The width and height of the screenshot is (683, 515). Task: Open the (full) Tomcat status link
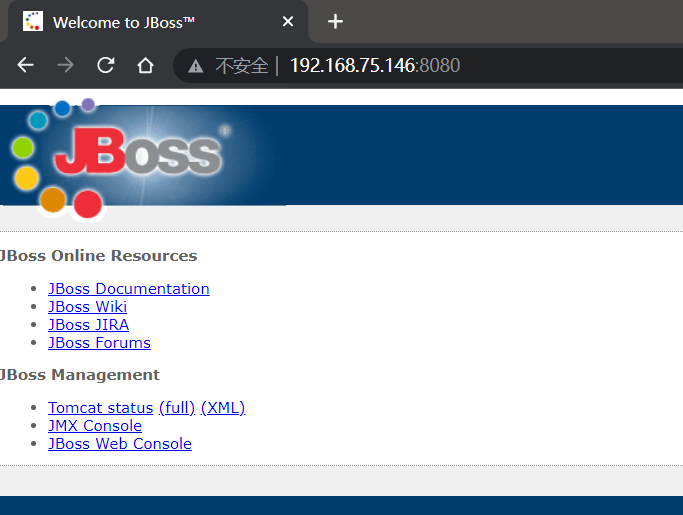(x=177, y=408)
